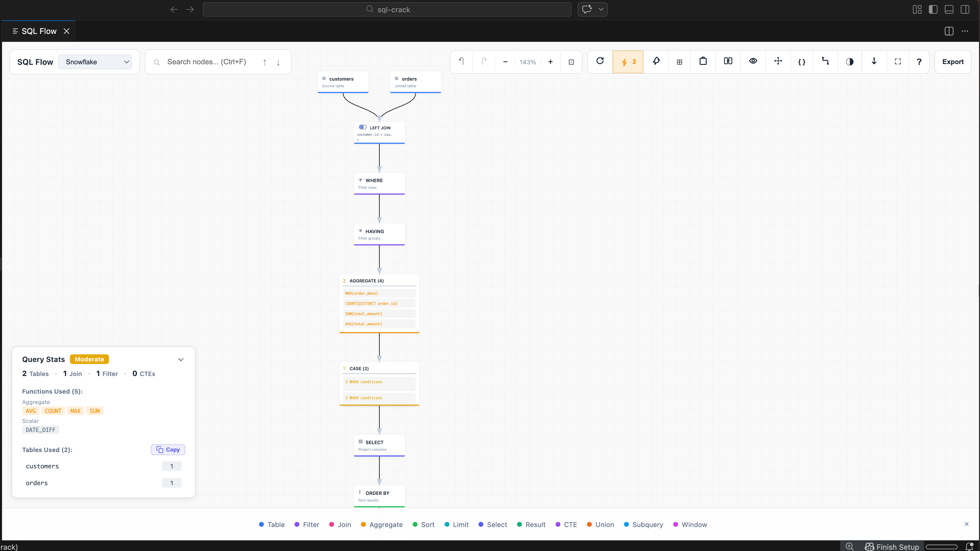Open the Snowflake dialect dropdown

(95, 61)
